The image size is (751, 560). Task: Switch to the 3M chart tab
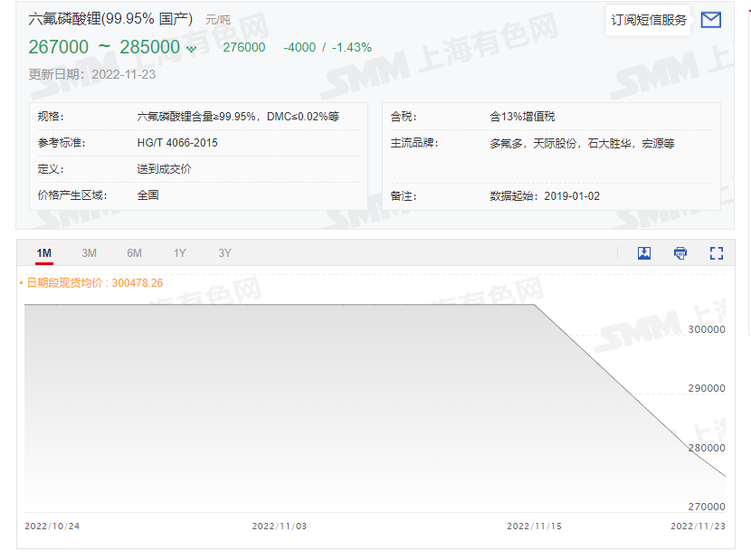(88, 253)
